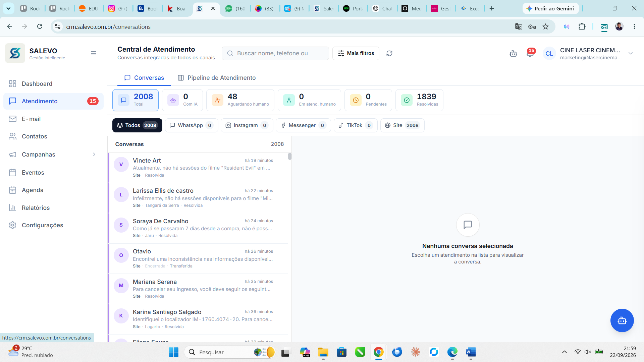Screen dimensions: 644x362
Task: Expand the CINE LASER account dropdown
Action: [x=631, y=53]
